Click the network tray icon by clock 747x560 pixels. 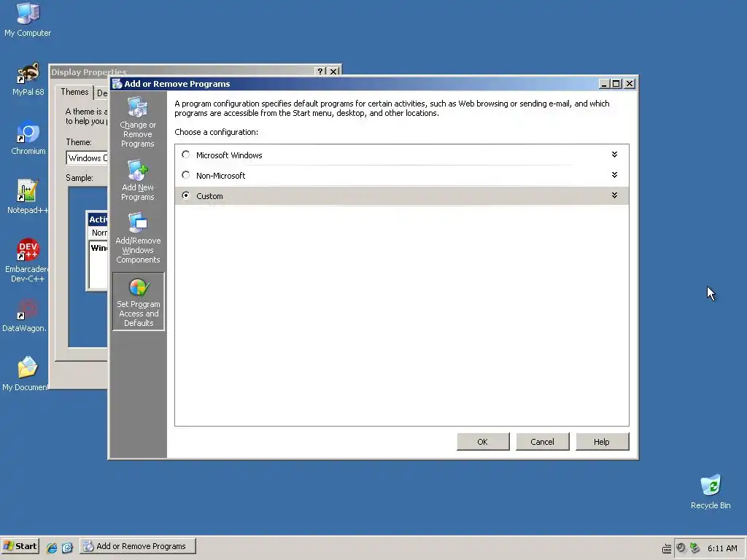tap(695, 548)
